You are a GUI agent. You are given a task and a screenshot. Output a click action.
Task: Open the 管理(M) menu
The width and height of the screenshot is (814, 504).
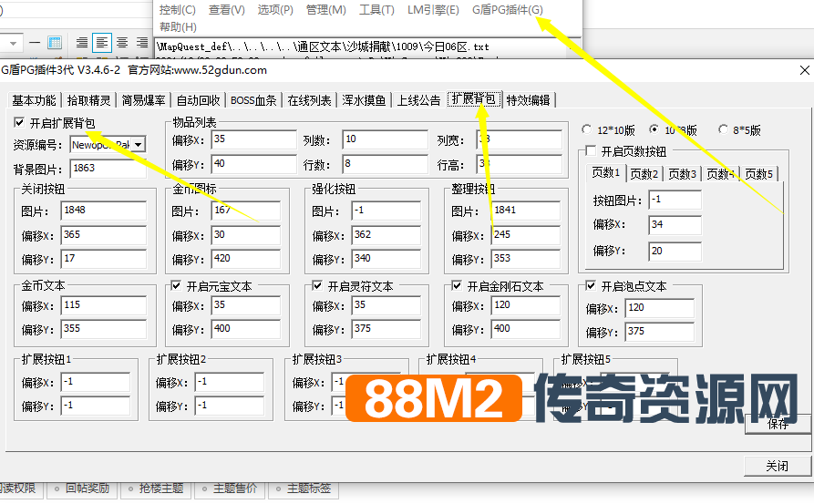click(x=325, y=10)
